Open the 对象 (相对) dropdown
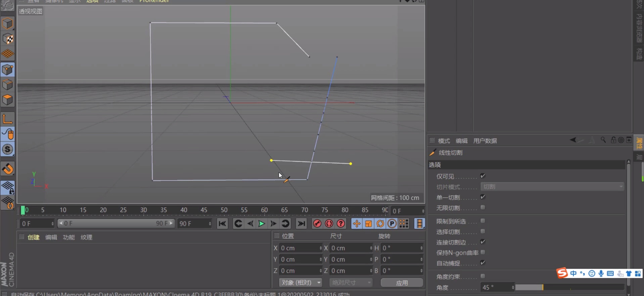The width and height of the screenshot is (644, 296). pyautogui.click(x=301, y=283)
